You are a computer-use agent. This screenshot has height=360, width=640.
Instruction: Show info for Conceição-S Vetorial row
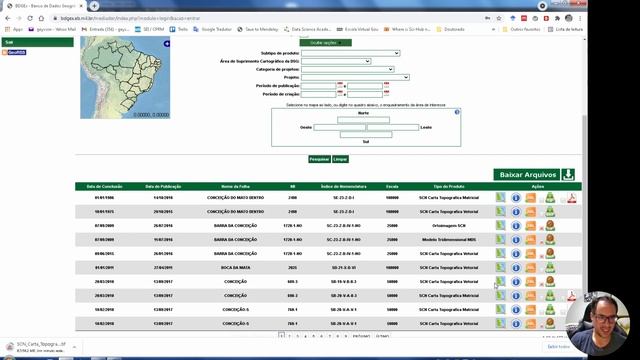click(x=516, y=324)
